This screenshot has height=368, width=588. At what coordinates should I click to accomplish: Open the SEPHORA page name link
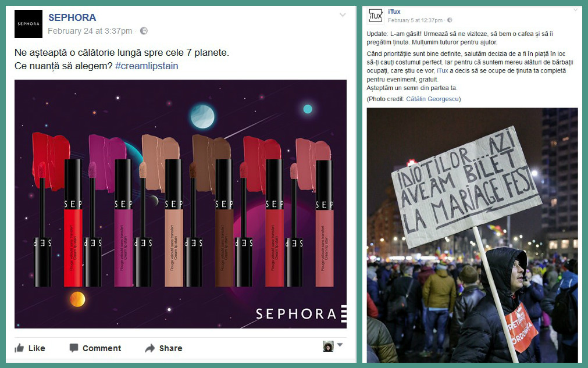click(72, 17)
